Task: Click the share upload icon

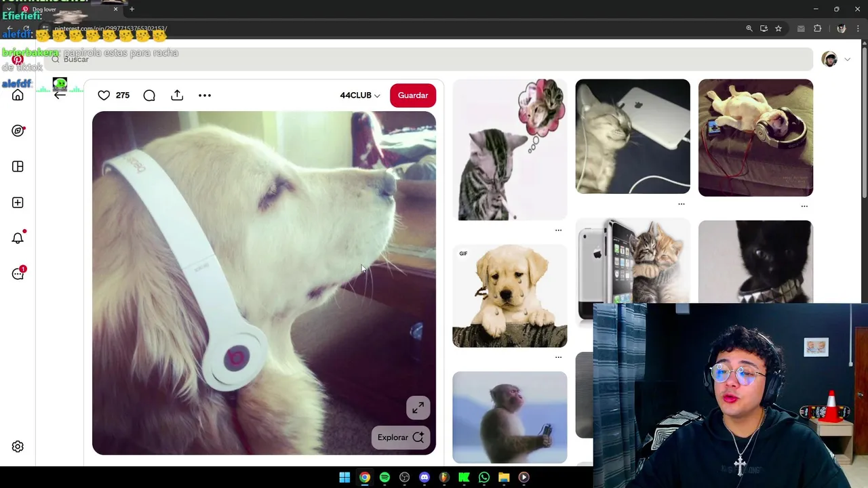Action: pos(177,96)
